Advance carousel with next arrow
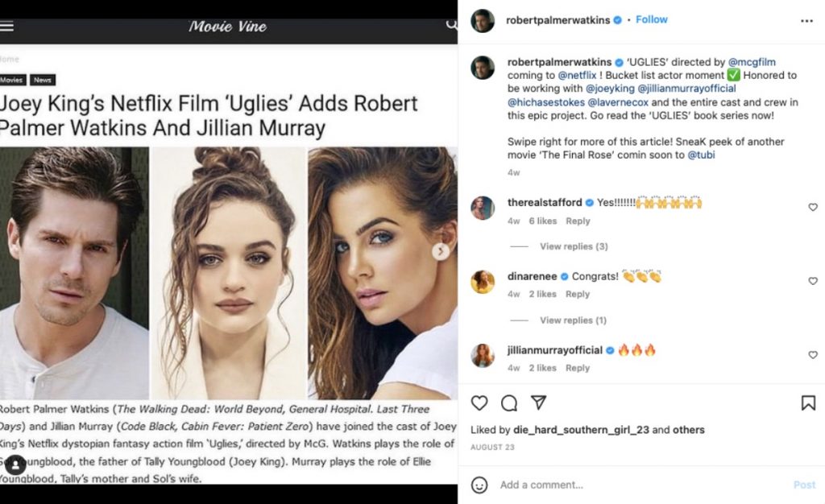This screenshot has width=825, height=504. point(441,251)
